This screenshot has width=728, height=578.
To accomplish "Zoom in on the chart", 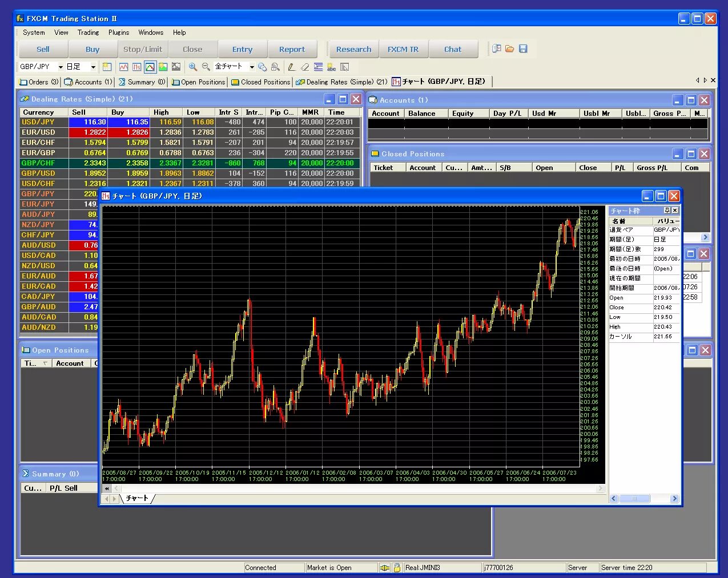I will tap(193, 67).
